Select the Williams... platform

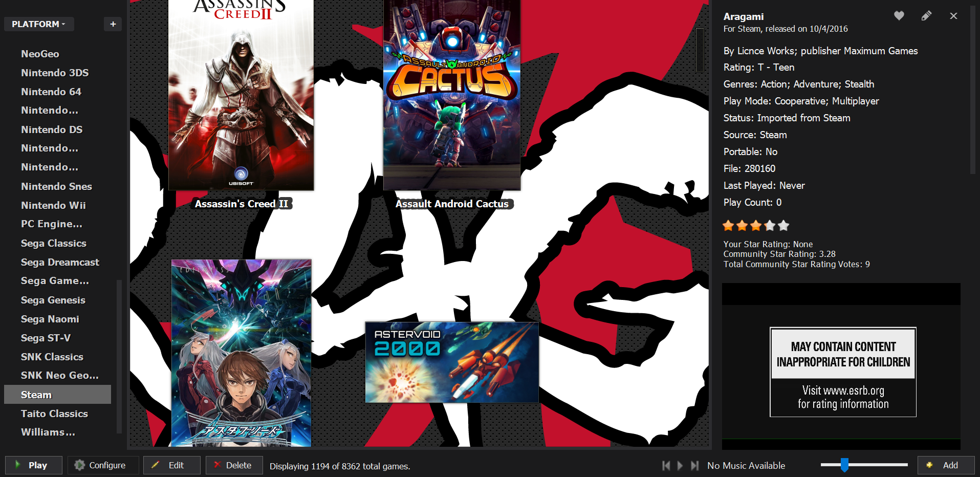click(48, 432)
